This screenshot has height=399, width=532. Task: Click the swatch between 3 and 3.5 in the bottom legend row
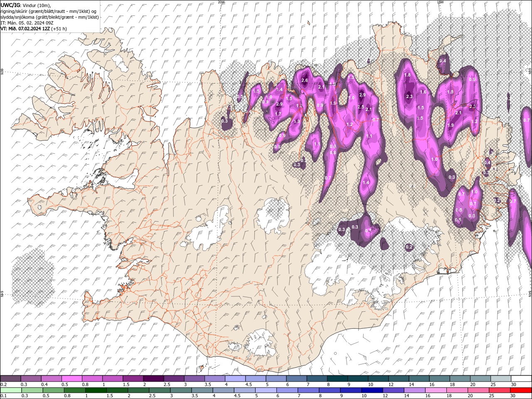[x=181, y=390]
